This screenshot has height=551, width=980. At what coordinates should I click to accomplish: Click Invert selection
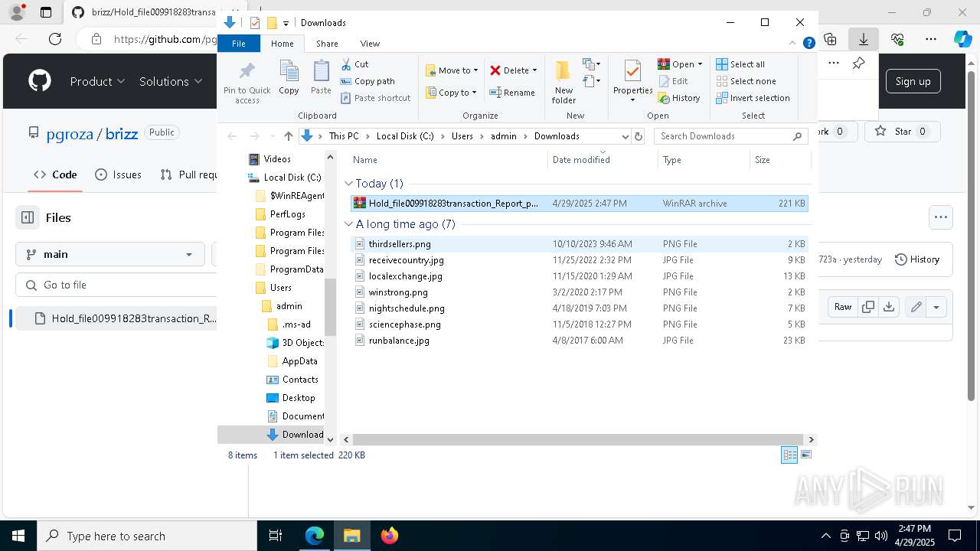[x=753, y=98]
